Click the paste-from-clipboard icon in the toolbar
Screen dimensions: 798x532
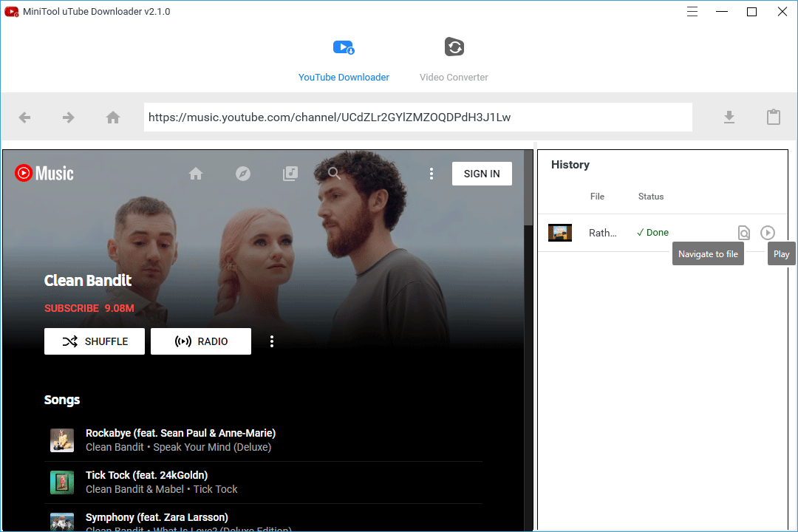(x=774, y=117)
